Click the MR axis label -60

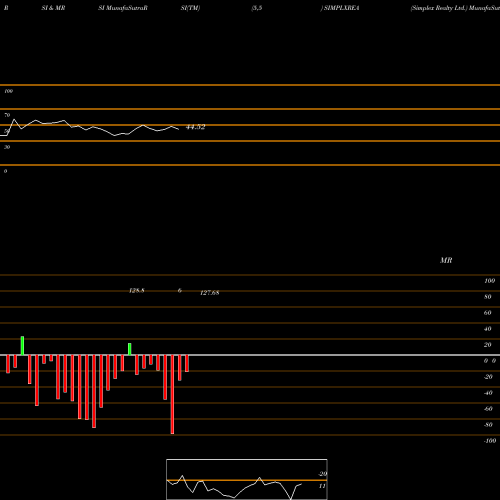click(x=488, y=409)
